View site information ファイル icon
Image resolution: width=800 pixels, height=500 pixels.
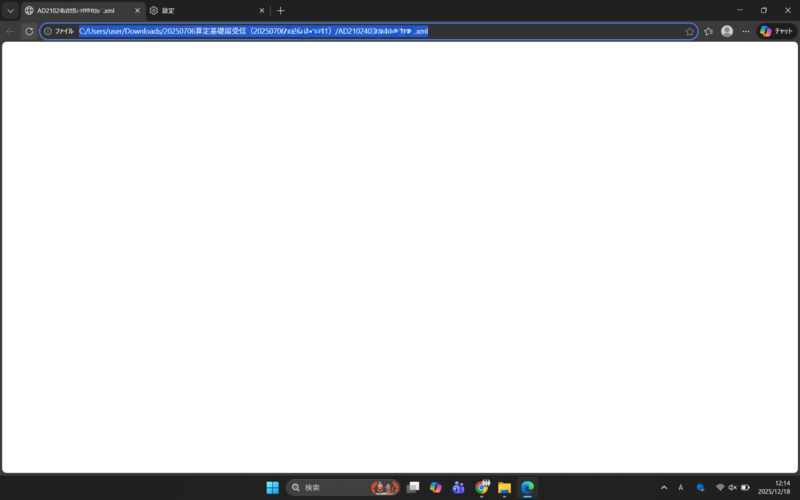tap(59, 31)
